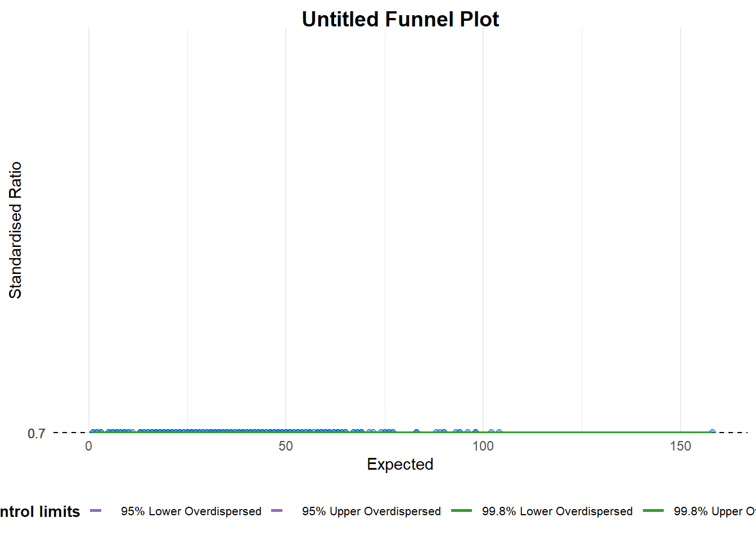Click the 50 tick on the x-axis

tap(286, 446)
